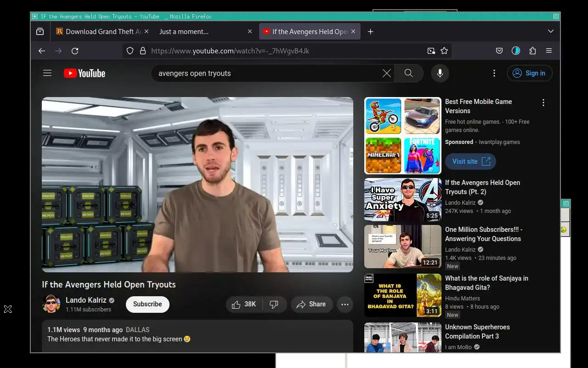Open role of Sanjaya video thumbnail
The height and width of the screenshot is (368, 588).
click(x=403, y=295)
